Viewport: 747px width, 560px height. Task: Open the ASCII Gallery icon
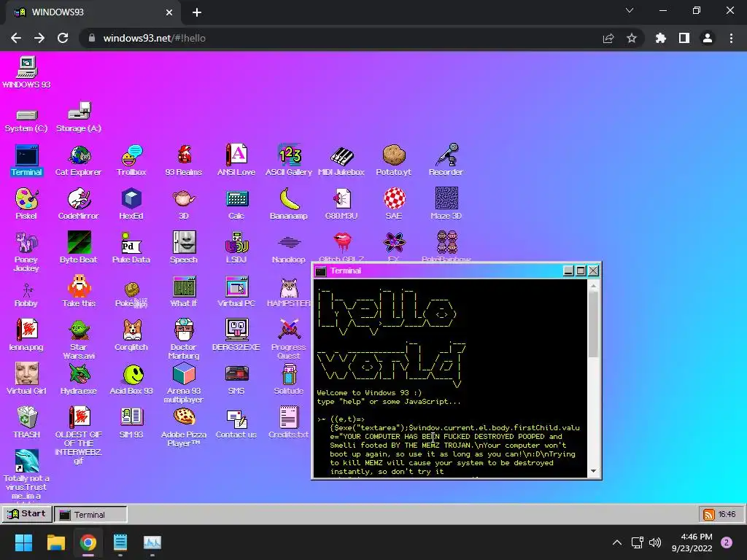pyautogui.click(x=289, y=156)
